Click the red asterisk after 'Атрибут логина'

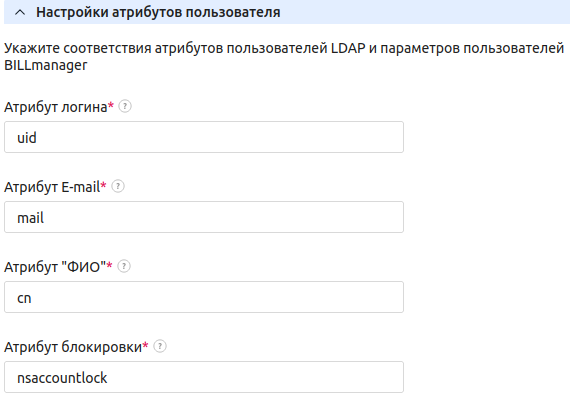[x=111, y=105]
